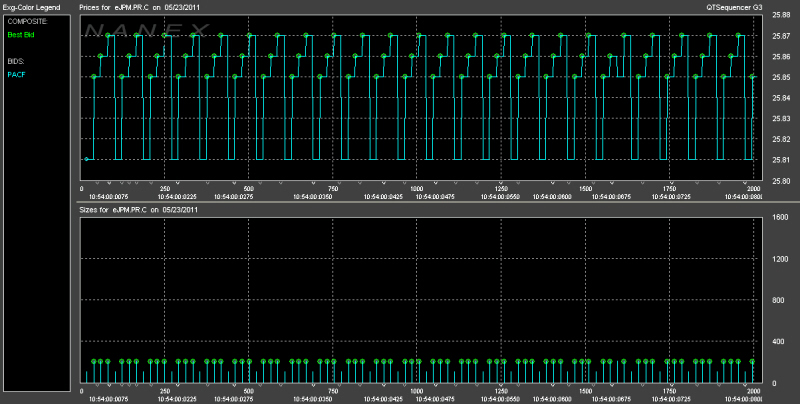Click the 2000 sequence label under Sizes chart
This screenshot has height=404, width=800.
point(754,391)
